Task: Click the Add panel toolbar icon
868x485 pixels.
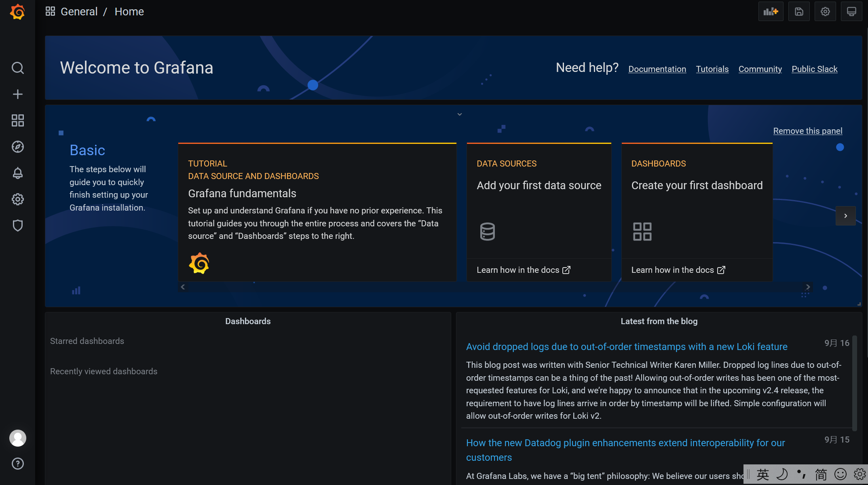Action: (771, 12)
